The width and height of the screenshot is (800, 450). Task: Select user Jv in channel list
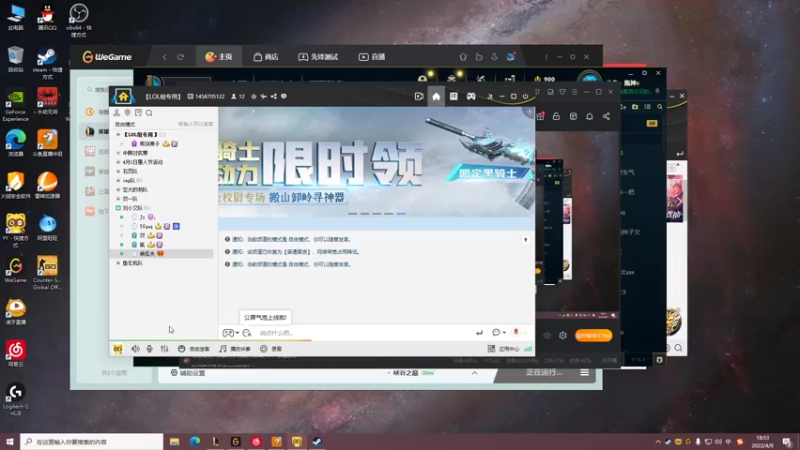point(142,217)
